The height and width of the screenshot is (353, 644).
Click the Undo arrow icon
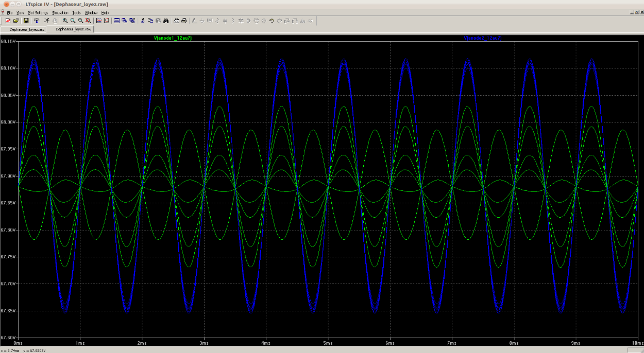pos(271,21)
